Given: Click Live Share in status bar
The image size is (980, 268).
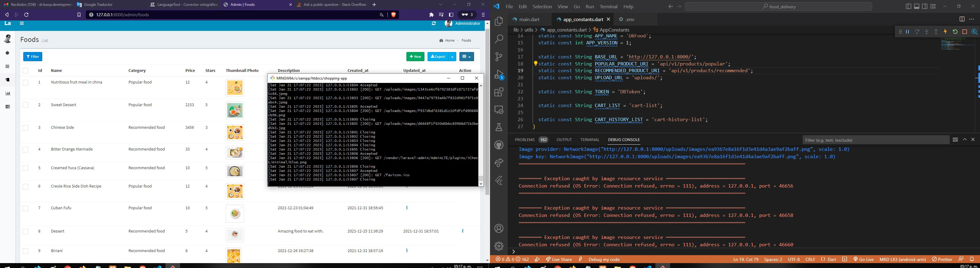Looking at the screenshot, I should tap(559, 259).
